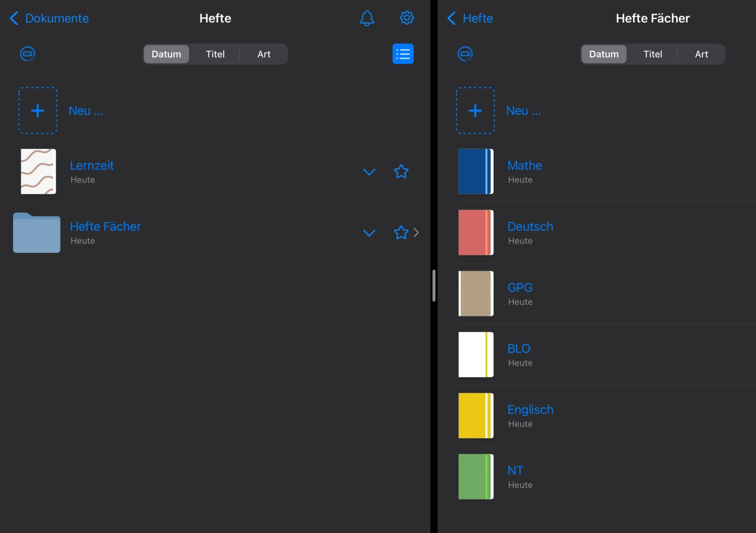Screen dimensions: 756x533
Task: Open the blue Mathe notebook
Action: point(476,172)
